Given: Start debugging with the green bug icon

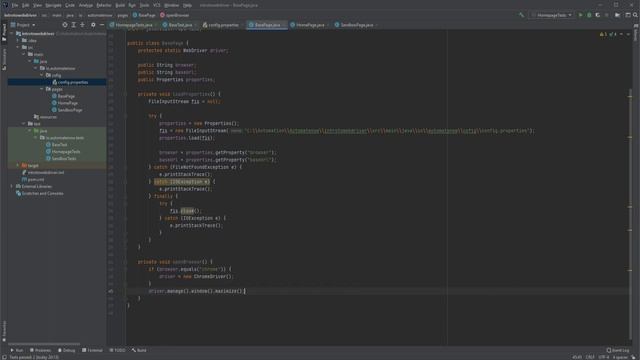Looking at the screenshot, I should (589, 15).
